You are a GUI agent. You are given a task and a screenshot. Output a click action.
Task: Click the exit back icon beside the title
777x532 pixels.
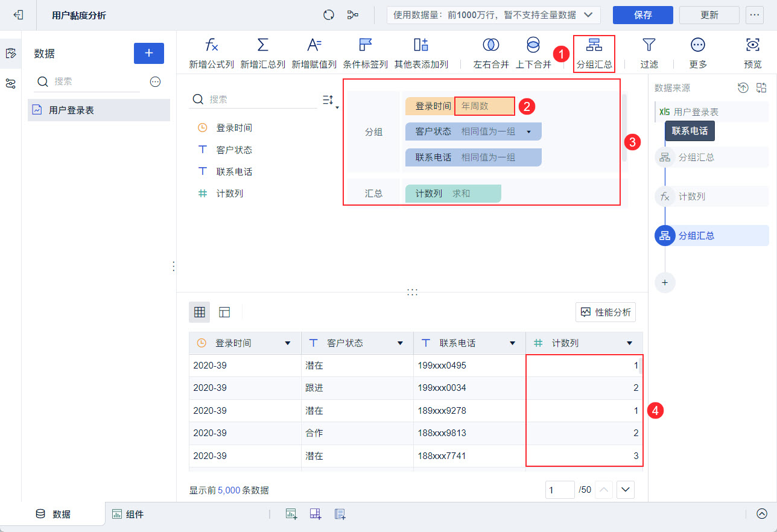tap(18, 14)
